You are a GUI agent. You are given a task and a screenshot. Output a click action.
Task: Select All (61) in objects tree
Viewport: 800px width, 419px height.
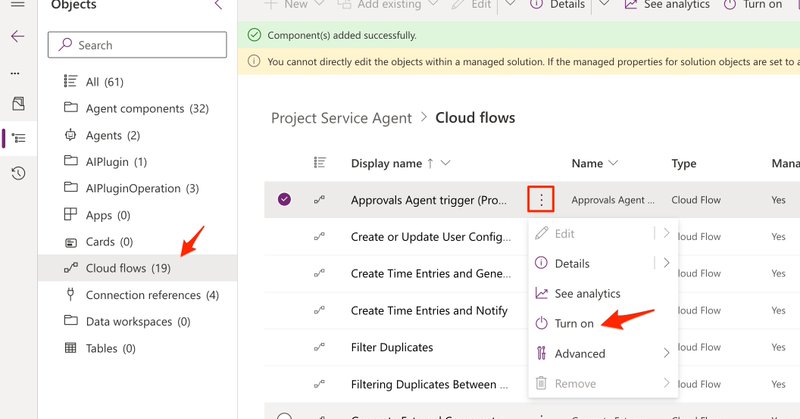pos(137,82)
